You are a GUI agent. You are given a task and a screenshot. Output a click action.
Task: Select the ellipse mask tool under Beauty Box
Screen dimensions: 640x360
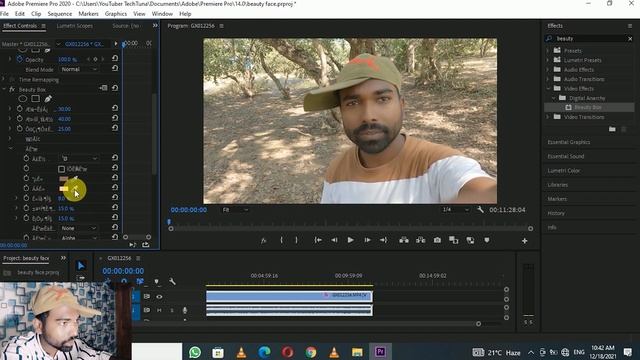22,99
